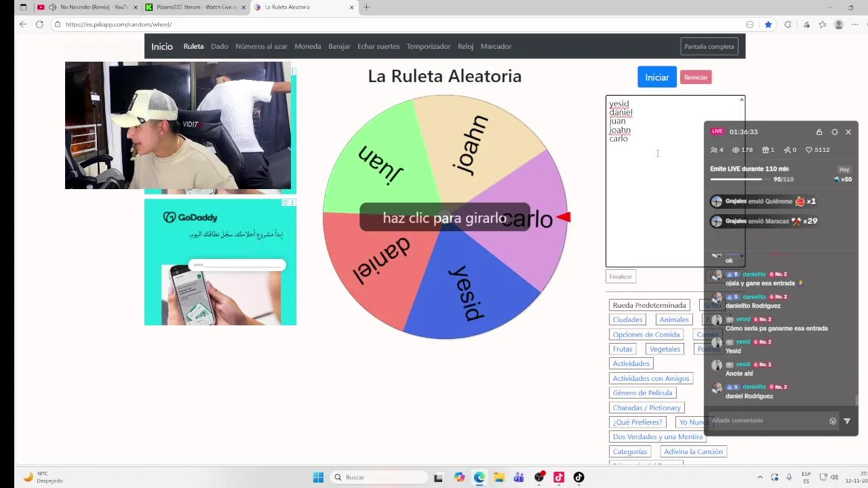This screenshot has width=868, height=488.
Task: Switch to Pizarro222 Stream tab
Action: tap(197, 7)
